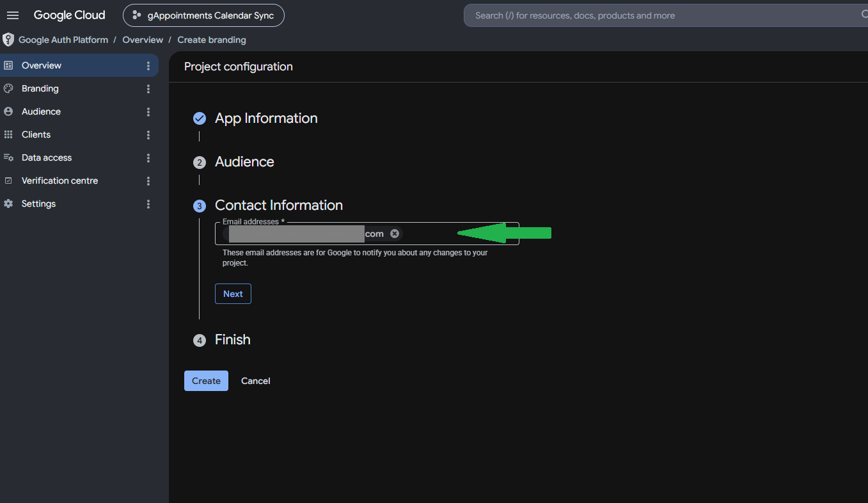Viewport: 868px width, 503px height.
Task: Open the hamburger navigation menu
Action: [13, 15]
